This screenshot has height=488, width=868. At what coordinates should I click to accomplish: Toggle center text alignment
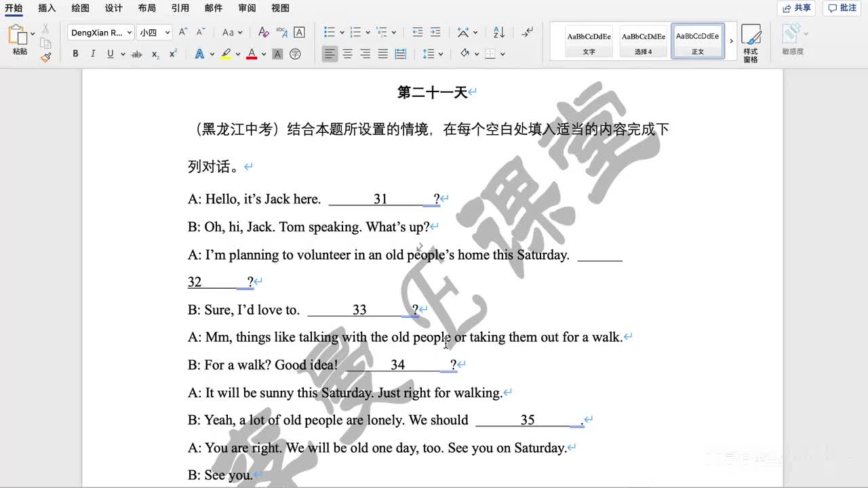[x=347, y=54]
